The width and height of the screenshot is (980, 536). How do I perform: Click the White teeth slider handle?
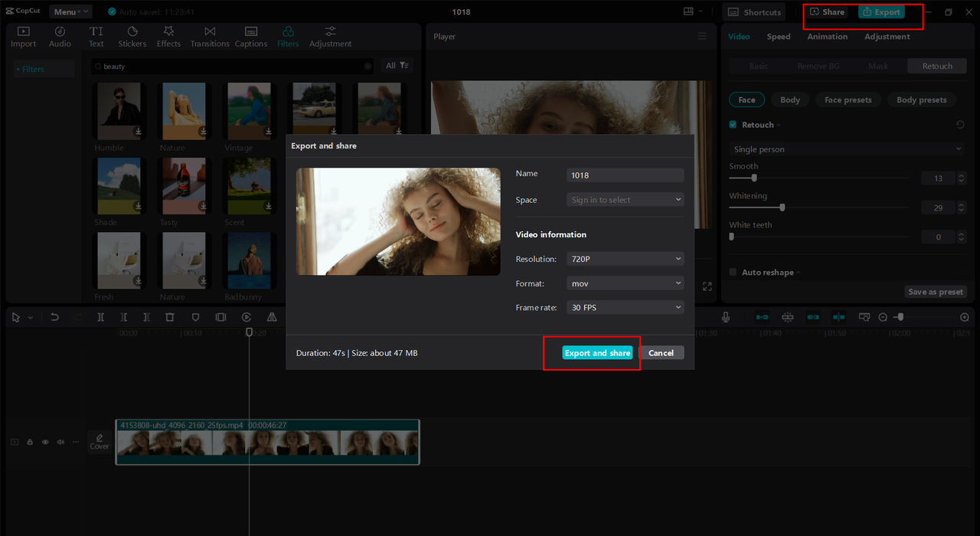[x=731, y=237]
